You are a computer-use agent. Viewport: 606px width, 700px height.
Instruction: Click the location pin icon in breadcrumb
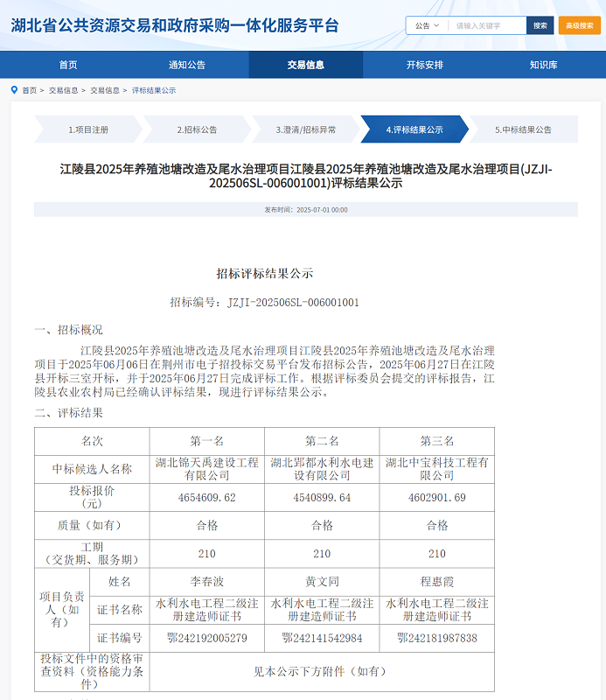[x=14, y=90]
